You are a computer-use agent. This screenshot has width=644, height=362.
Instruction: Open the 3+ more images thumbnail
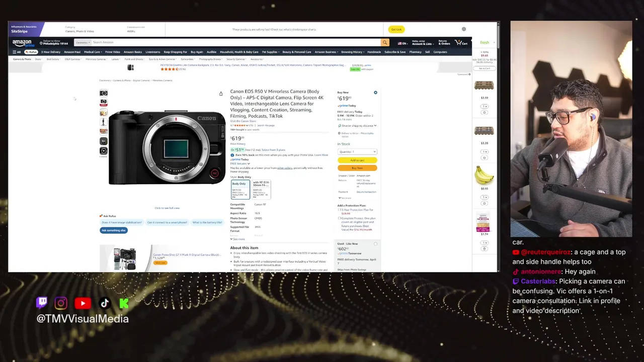(x=104, y=141)
